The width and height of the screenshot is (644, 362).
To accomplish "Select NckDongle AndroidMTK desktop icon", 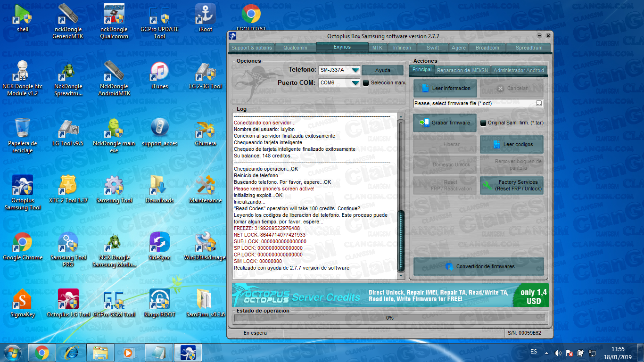I will [114, 79].
